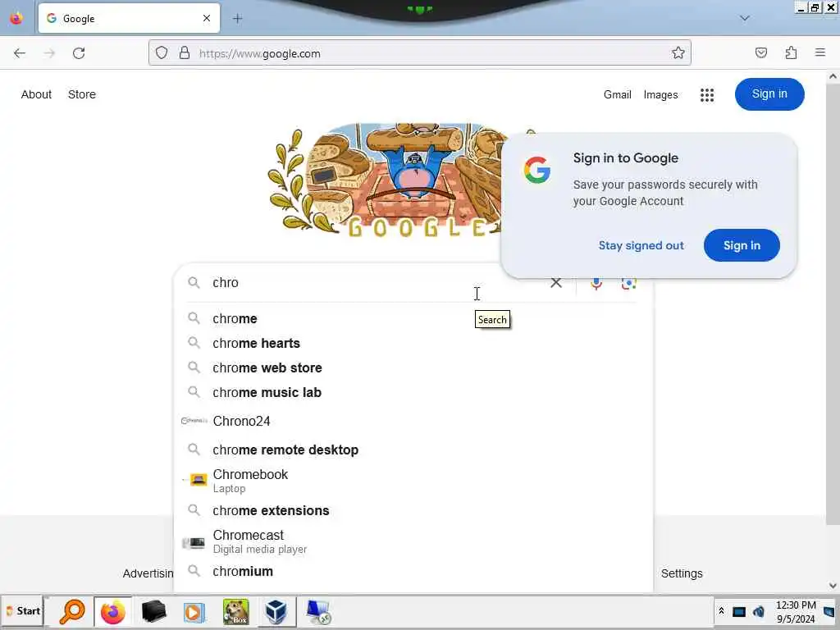
Task: Open the Save to Pocket icon
Action: pos(760,53)
